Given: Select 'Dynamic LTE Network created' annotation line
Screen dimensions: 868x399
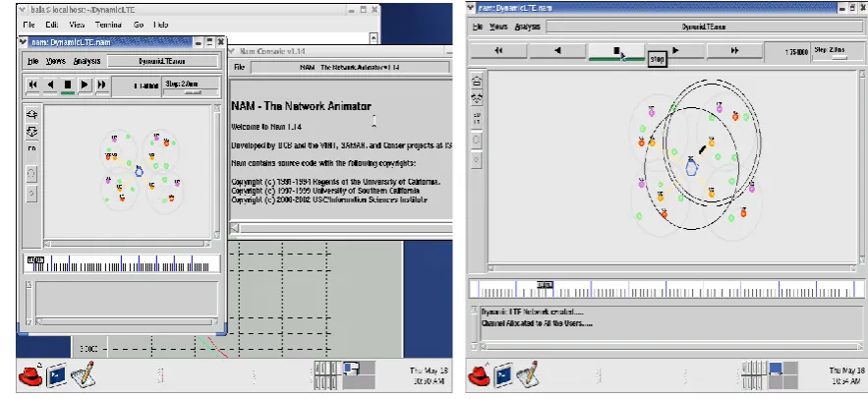Looking at the screenshot, I should 533,313.
